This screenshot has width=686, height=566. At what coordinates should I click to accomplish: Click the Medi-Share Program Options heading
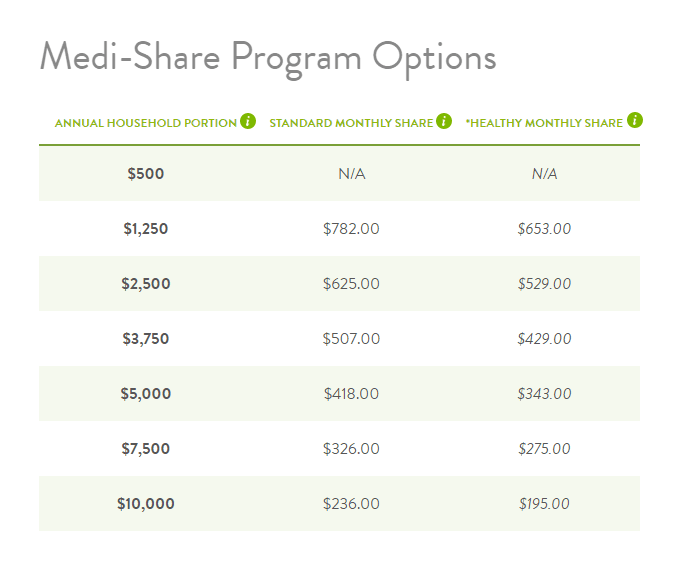point(268,58)
